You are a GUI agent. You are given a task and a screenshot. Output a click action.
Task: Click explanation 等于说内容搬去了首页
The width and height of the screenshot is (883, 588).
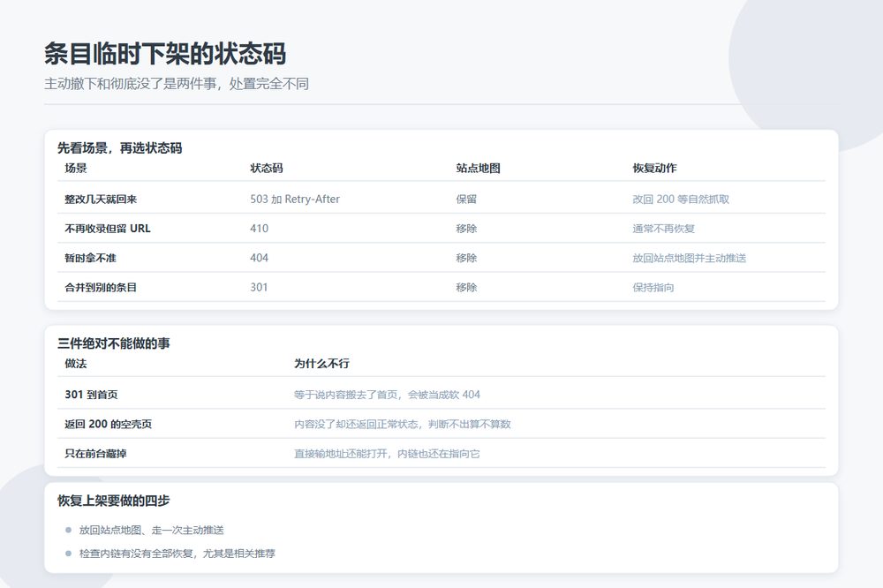[x=346, y=395]
